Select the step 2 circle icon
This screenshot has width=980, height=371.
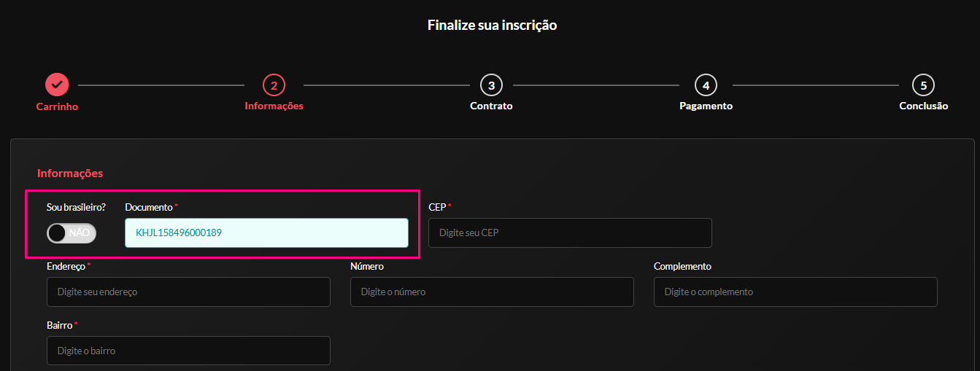[274, 85]
